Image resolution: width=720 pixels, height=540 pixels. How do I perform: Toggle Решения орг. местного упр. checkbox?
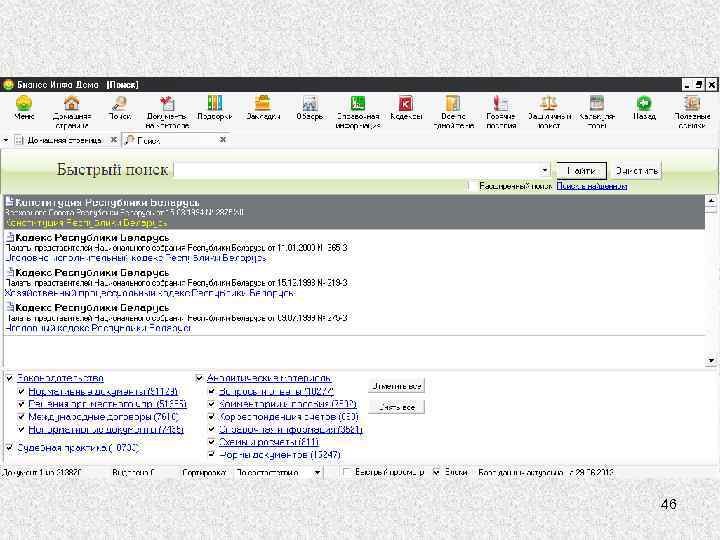click(21, 404)
